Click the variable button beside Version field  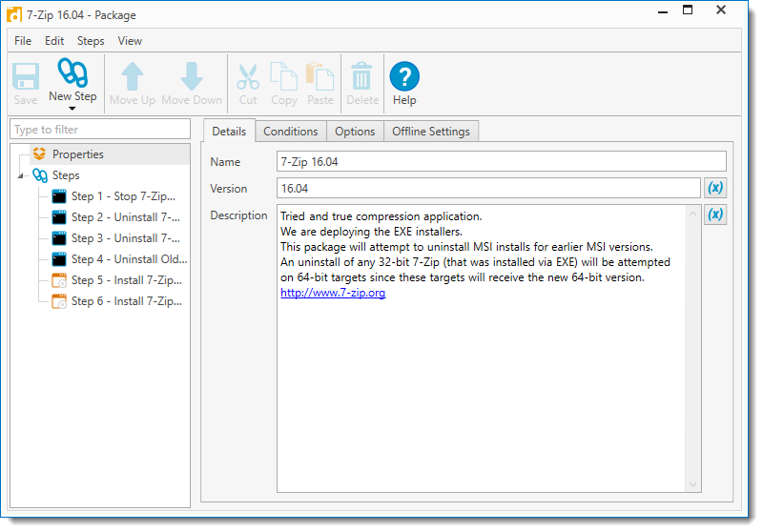(x=715, y=188)
